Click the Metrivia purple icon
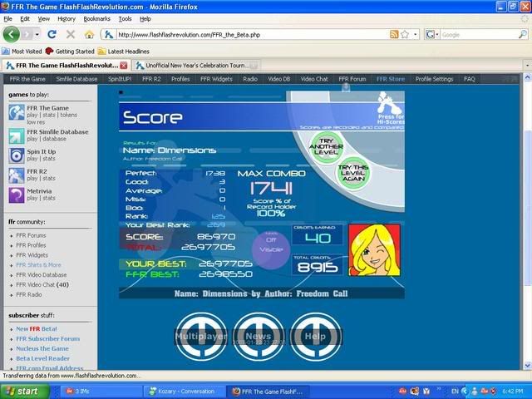 click(17, 195)
